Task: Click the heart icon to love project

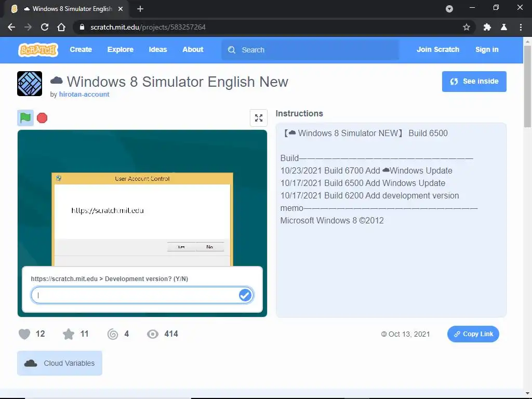Action: [x=24, y=334]
